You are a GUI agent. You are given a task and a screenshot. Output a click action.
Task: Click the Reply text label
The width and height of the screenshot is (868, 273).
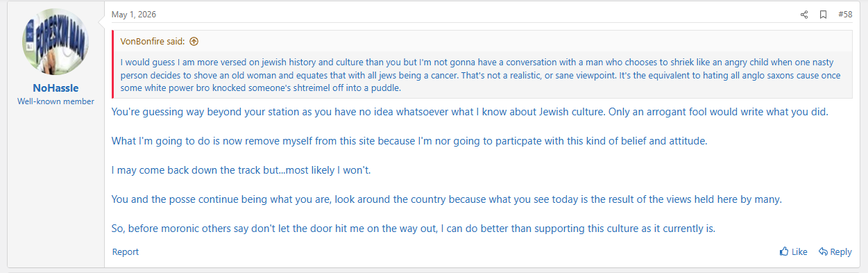click(841, 252)
